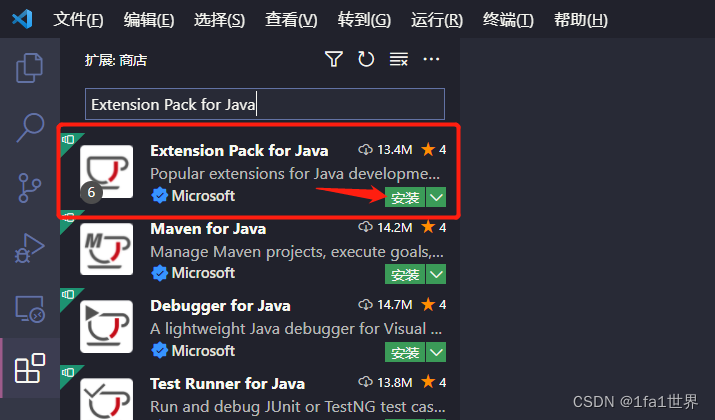Expand install options for Debugger for Java
This screenshot has width=715, height=420.
(x=436, y=352)
